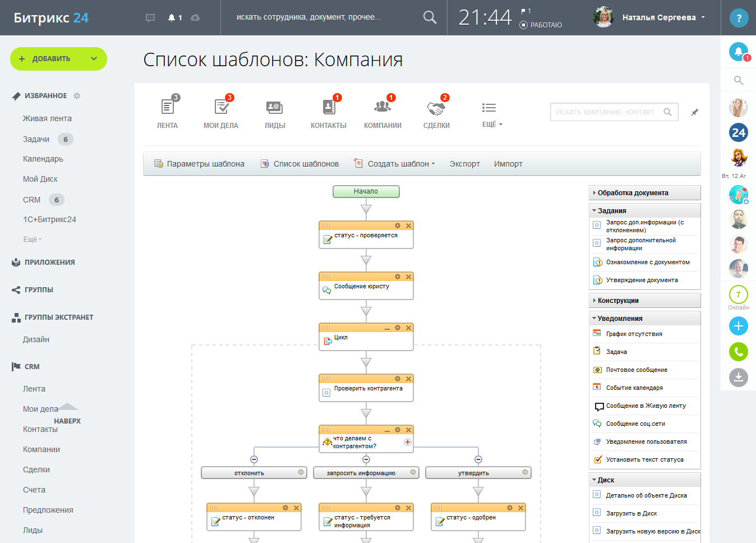
Task: Click the green phone call icon
Action: coord(739,352)
